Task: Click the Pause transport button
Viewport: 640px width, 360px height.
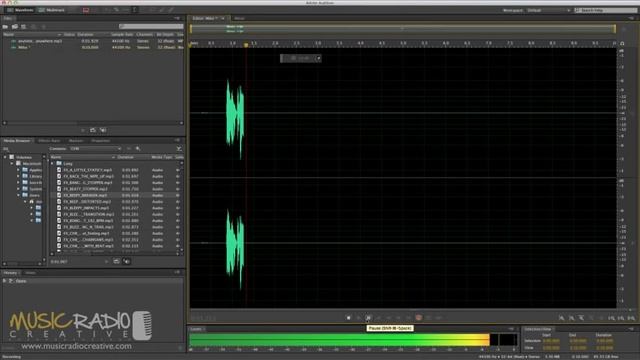Action: click(368, 318)
